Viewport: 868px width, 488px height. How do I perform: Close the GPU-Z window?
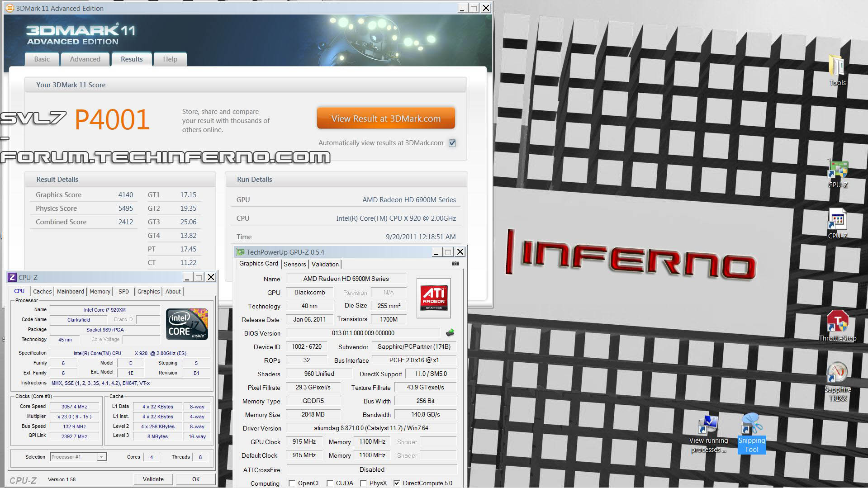click(x=460, y=252)
